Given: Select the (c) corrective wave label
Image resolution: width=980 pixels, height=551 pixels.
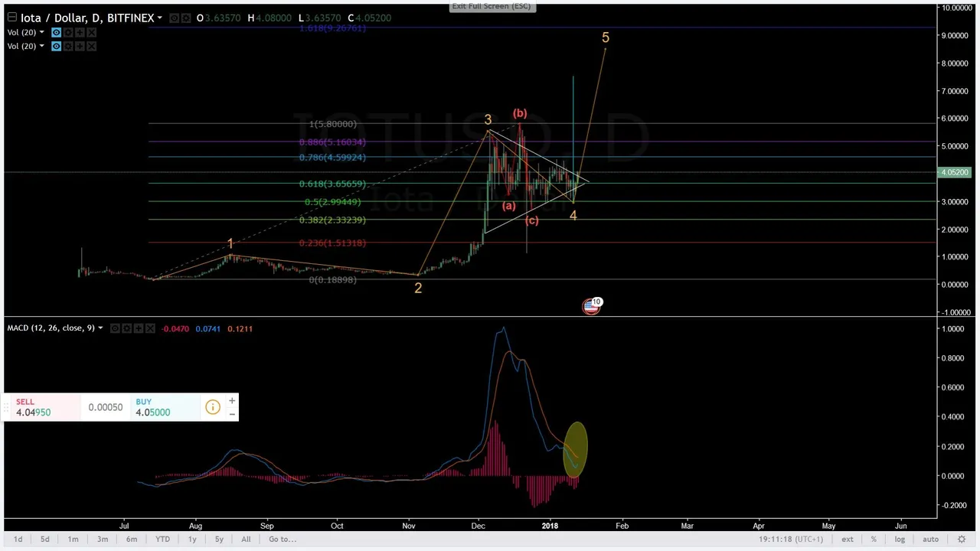Looking at the screenshot, I should [x=531, y=220].
